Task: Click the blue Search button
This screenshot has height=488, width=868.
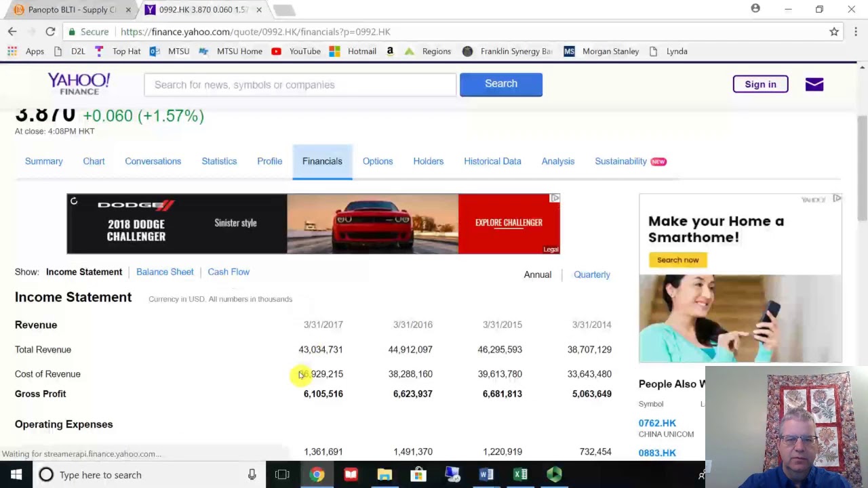Action: 501,84
